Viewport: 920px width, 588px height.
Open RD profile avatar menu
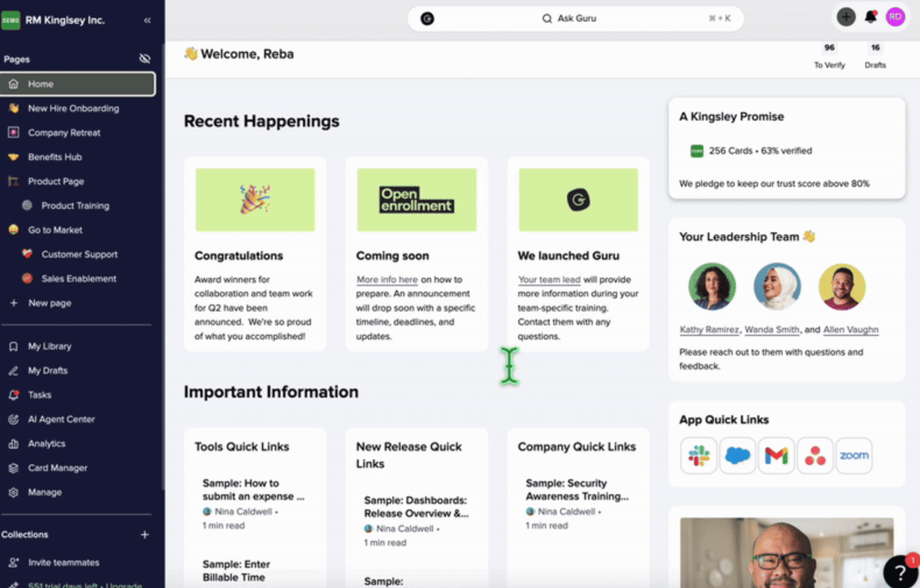point(895,17)
